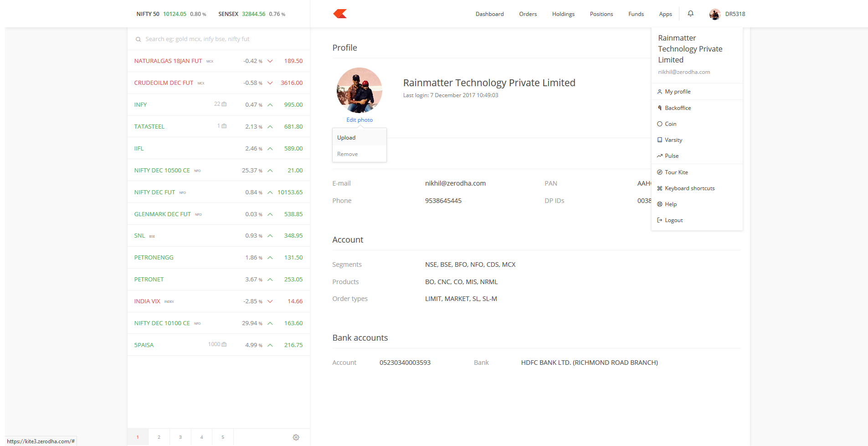Click the Coin circle icon
This screenshot has height=446, width=868.
(x=659, y=124)
